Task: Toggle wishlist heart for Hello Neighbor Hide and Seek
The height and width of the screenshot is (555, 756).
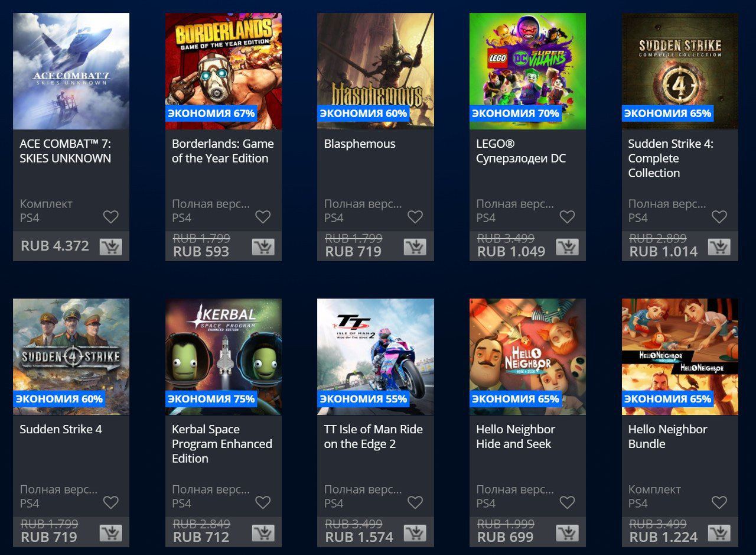Action: click(x=567, y=502)
